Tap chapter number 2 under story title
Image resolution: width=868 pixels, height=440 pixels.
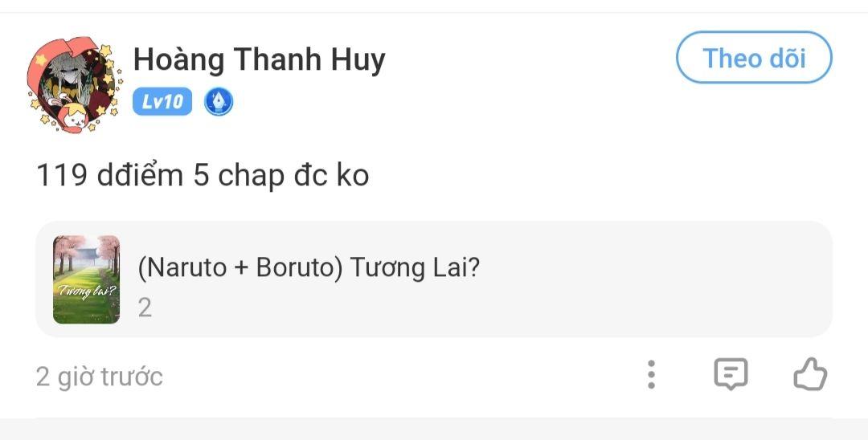click(145, 308)
